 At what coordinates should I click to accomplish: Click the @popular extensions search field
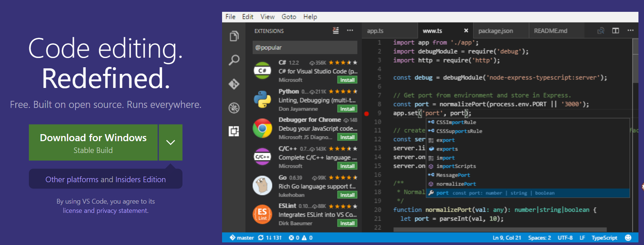click(x=305, y=47)
